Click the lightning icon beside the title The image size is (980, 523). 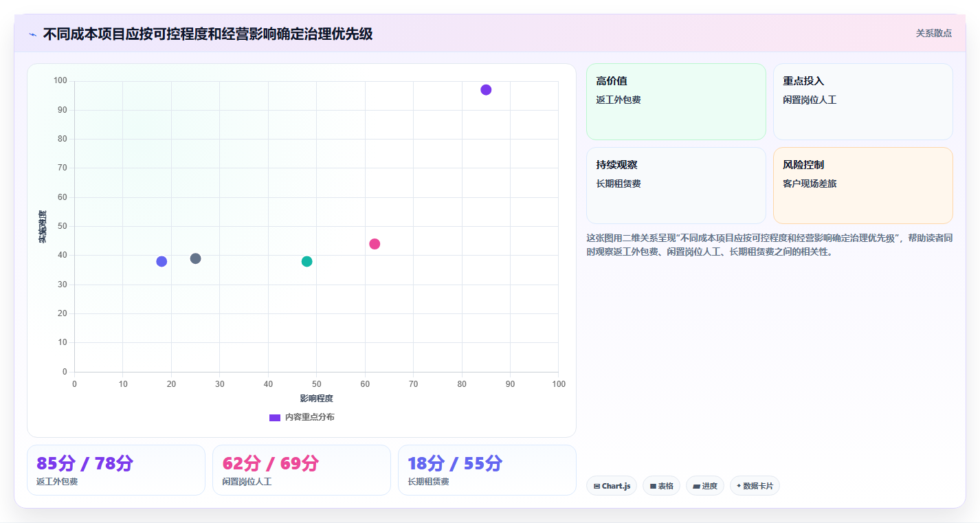33,34
